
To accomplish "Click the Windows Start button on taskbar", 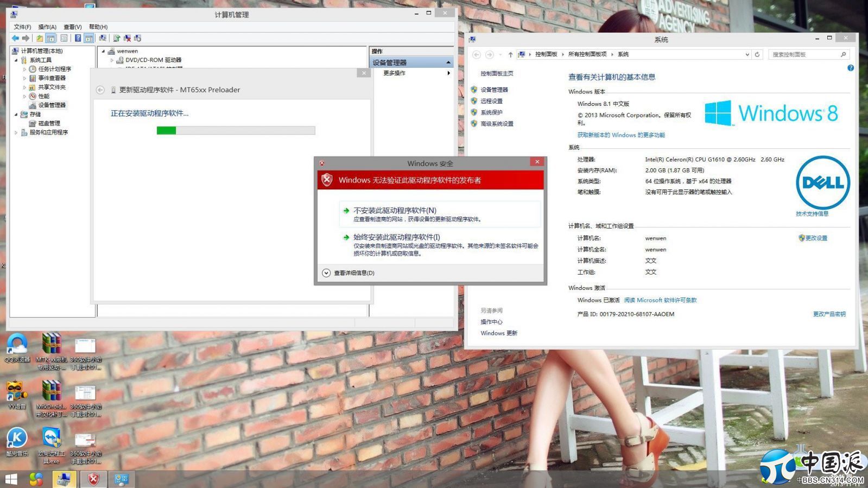I will 11,479.
